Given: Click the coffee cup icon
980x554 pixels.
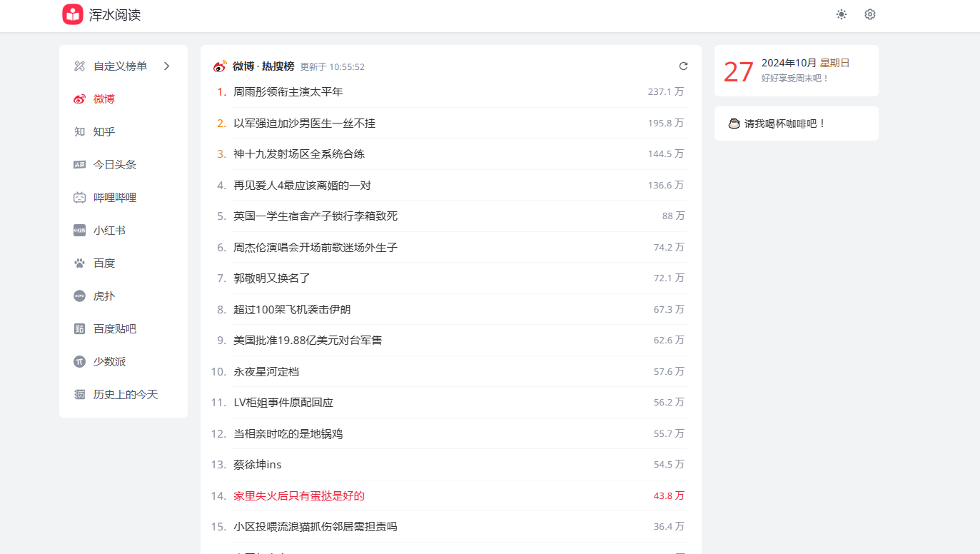Looking at the screenshot, I should (x=734, y=124).
